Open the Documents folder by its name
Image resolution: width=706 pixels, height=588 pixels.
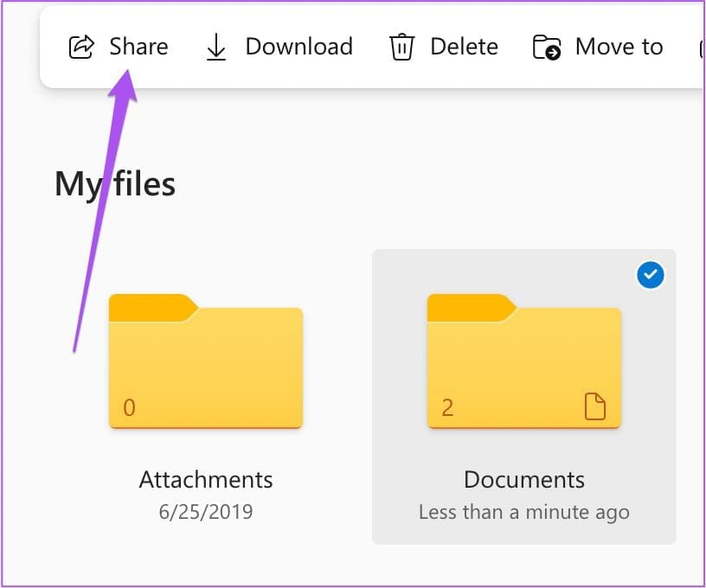[x=523, y=479]
